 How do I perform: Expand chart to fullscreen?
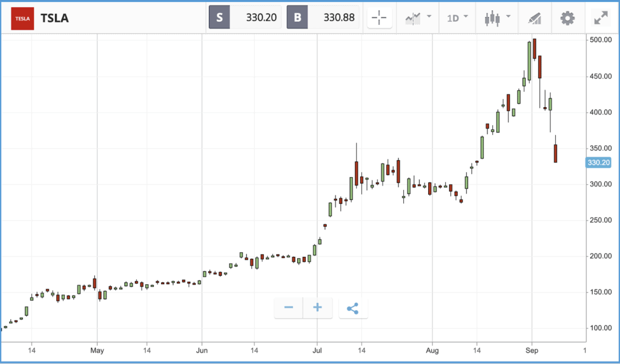click(601, 18)
